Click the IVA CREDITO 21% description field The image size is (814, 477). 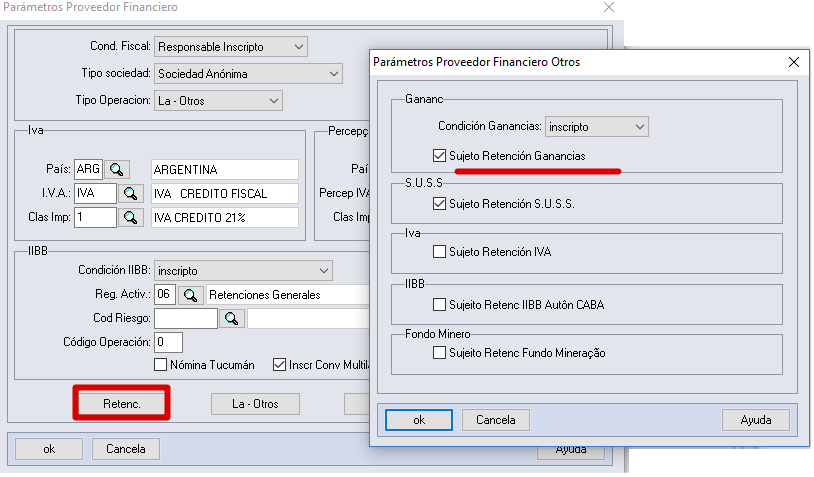click(225, 217)
